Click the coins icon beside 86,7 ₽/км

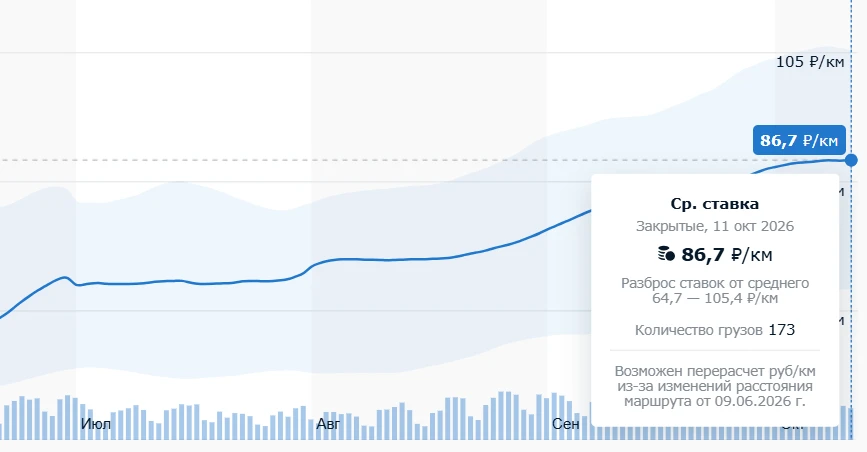tap(666, 254)
